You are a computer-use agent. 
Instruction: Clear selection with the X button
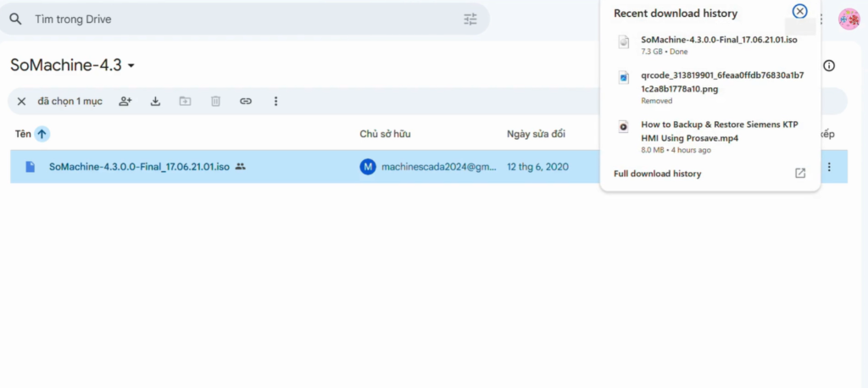(x=21, y=102)
